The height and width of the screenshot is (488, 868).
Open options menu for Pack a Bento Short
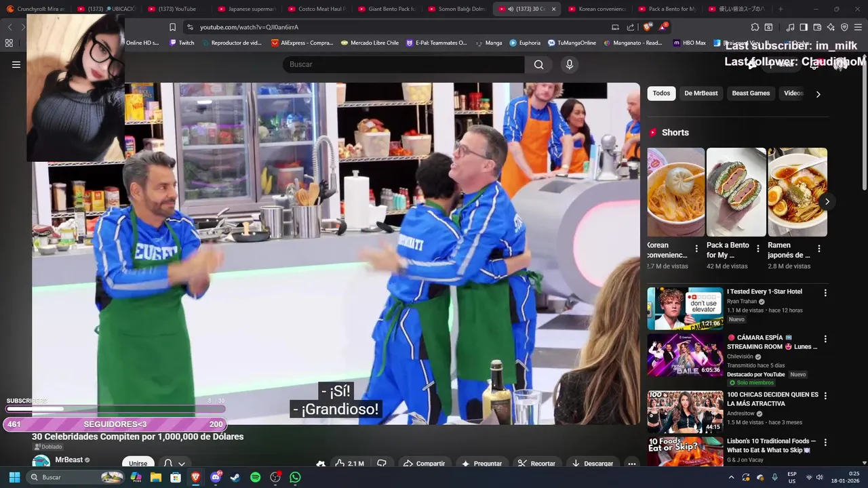pos(758,249)
